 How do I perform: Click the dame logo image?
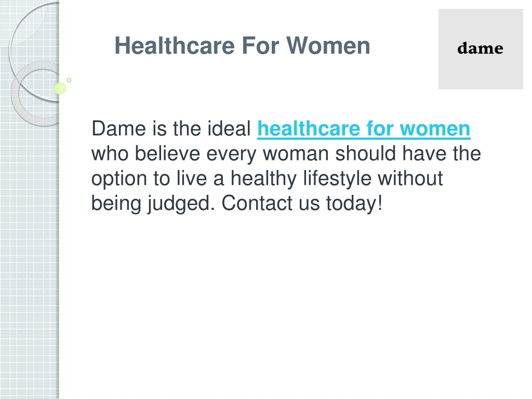coord(481,49)
